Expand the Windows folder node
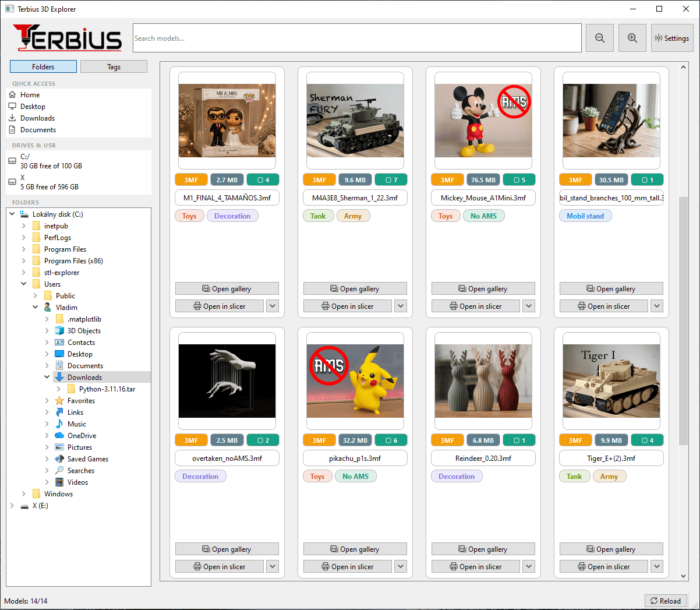 click(24, 493)
